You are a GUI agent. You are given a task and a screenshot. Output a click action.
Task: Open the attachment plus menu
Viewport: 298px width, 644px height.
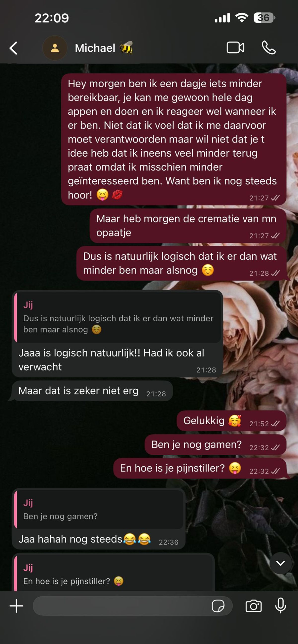[16, 606]
